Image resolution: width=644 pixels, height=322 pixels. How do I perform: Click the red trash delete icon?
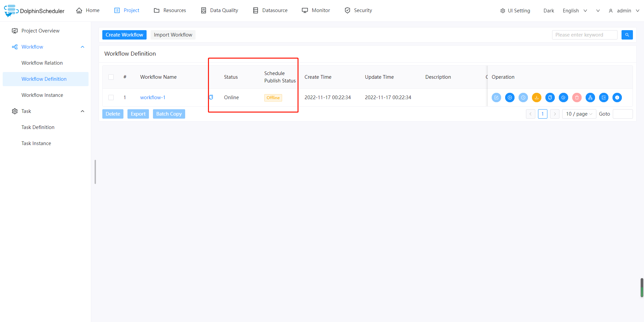point(577,98)
